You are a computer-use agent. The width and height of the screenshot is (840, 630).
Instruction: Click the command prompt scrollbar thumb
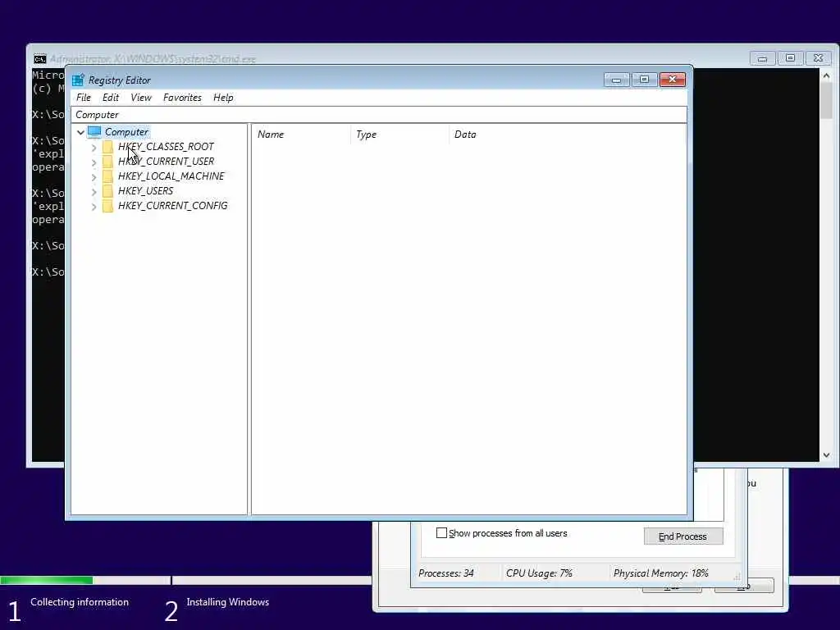click(826, 100)
